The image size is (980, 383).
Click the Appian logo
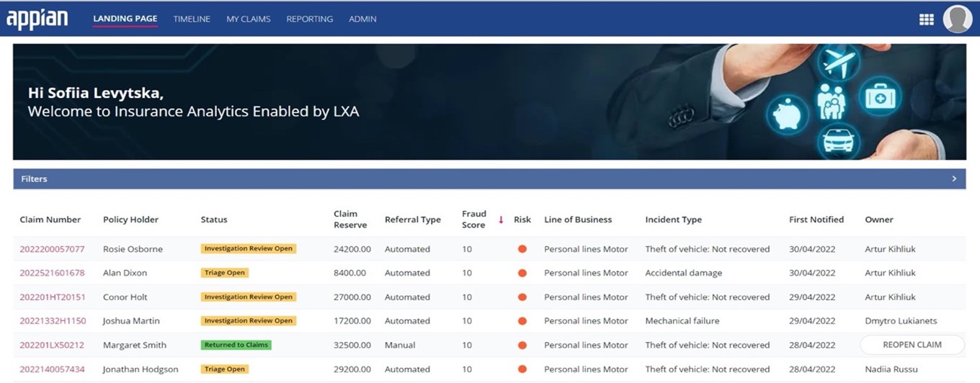point(37,19)
